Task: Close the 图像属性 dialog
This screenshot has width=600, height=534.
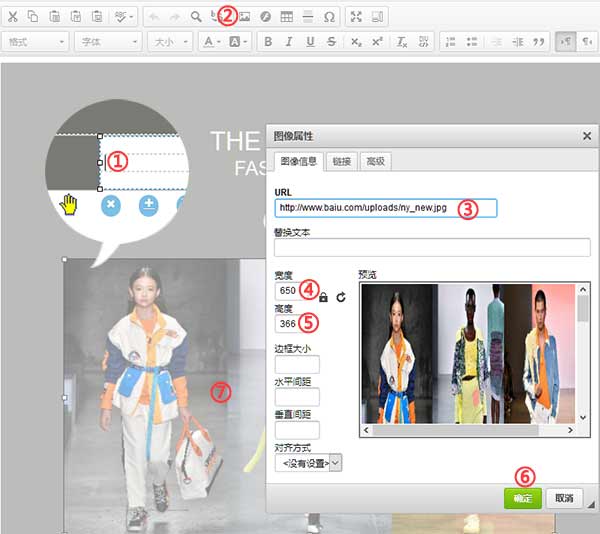Action: click(x=587, y=136)
